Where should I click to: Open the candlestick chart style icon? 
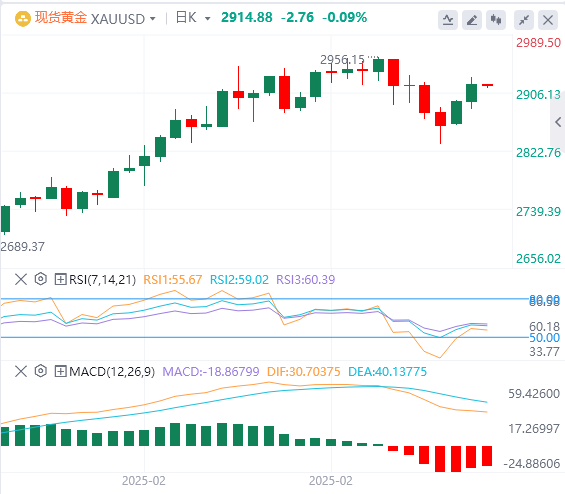click(x=496, y=19)
